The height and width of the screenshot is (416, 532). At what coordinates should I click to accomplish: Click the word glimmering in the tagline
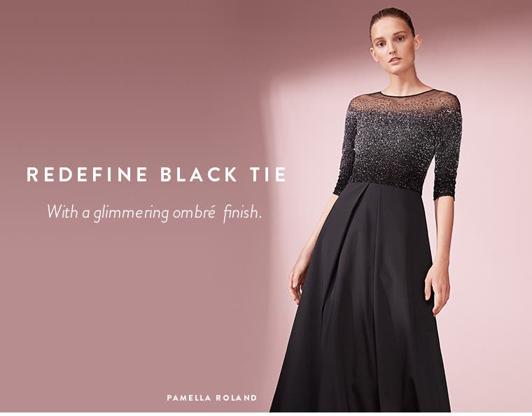pos(131,214)
